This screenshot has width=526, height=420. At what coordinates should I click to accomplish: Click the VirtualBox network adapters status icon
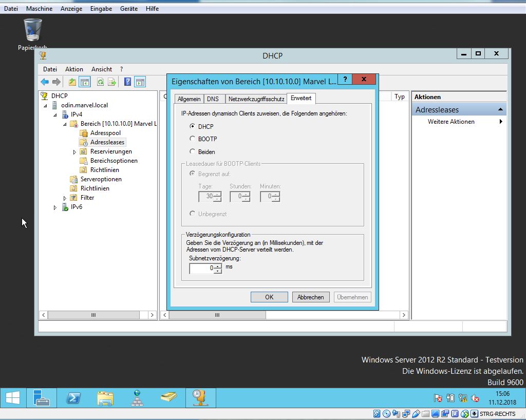coord(406,414)
